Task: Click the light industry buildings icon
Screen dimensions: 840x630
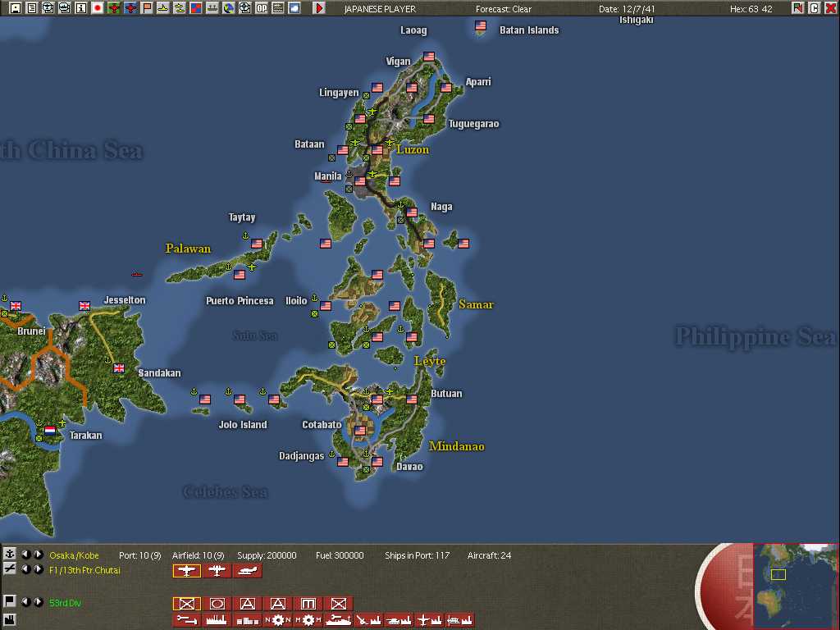Action: click(248, 620)
